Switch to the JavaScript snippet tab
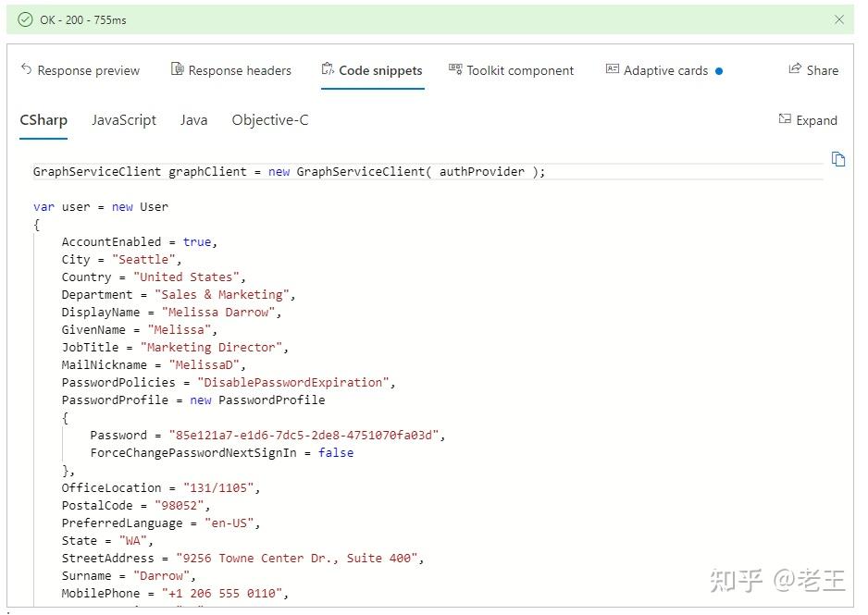The height and width of the screenshot is (615, 868). (x=124, y=120)
